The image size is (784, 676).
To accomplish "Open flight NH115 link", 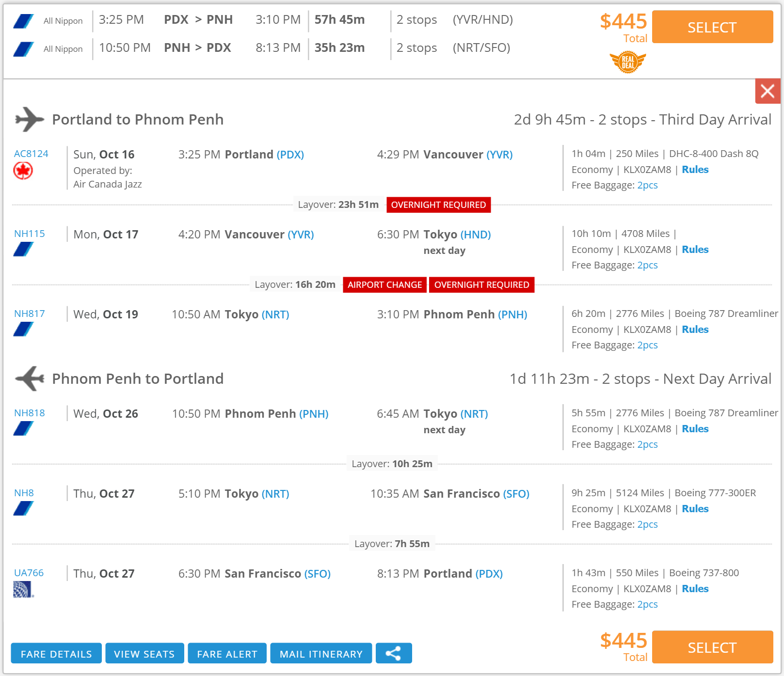I will pos(30,234).
